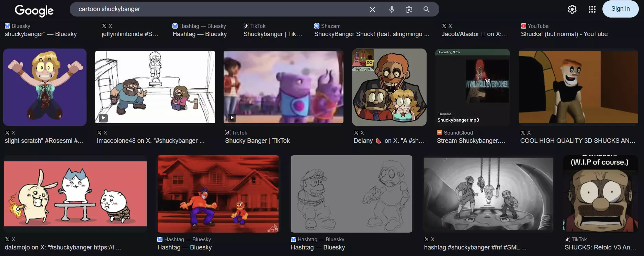644x256 pixels.
Task: Open 'Shucky Banger | TikTok' caption
Action: 257,141
